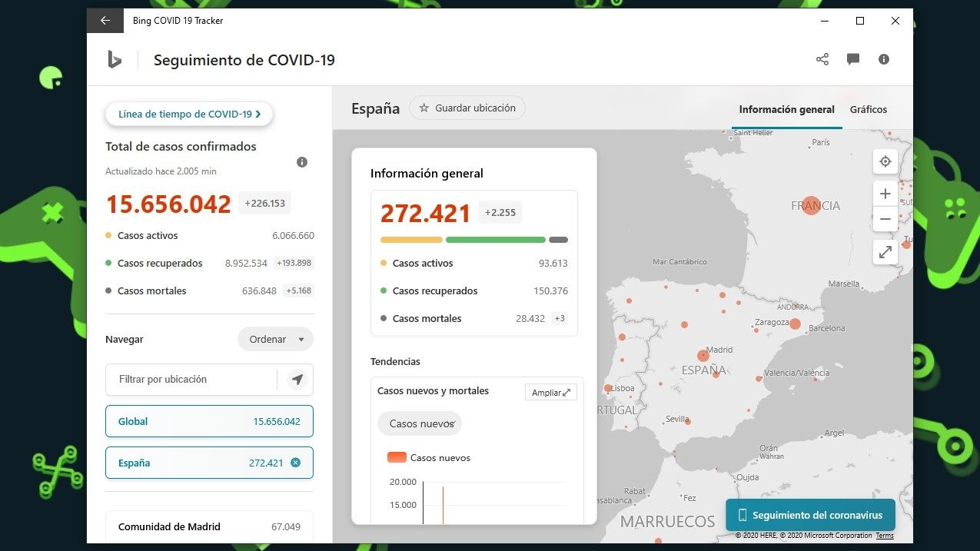The width and height of the screenshot is (980, 551).
Task: Open the Terms link on map
Action: [x=885, y=536]
